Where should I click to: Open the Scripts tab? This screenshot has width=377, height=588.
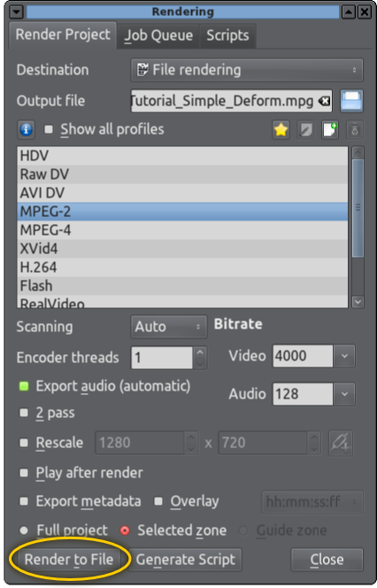[x=227, y=35]
